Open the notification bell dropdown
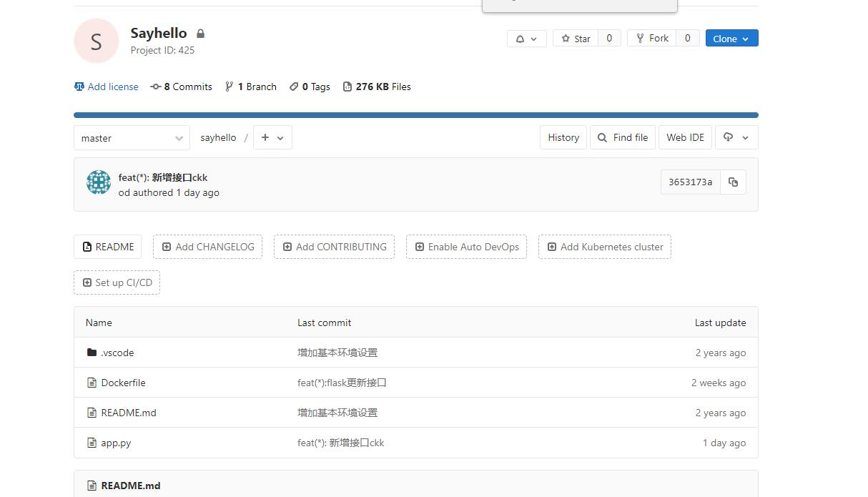 click(526, 39)
